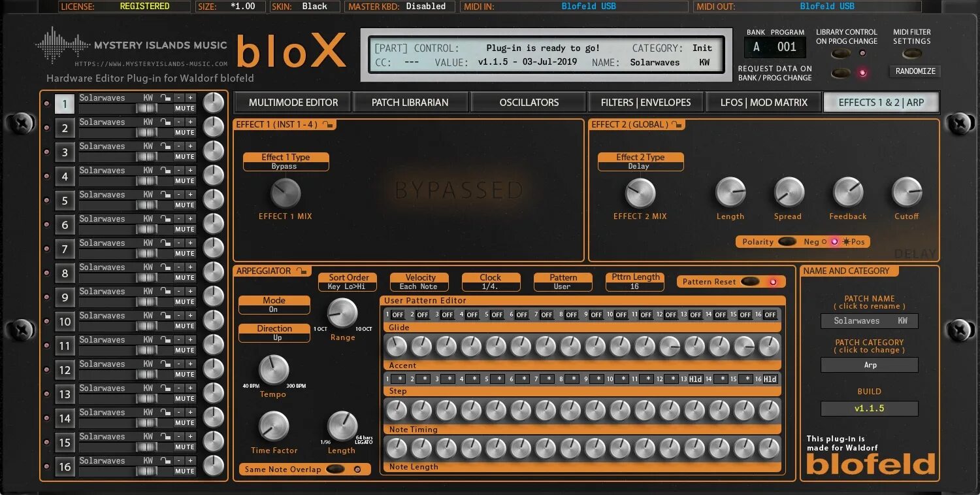Click the Arpeggiator panel lock icon
The width and height of the screenshot is (980, 495).
pyautogui.click(x=301, y=271)
